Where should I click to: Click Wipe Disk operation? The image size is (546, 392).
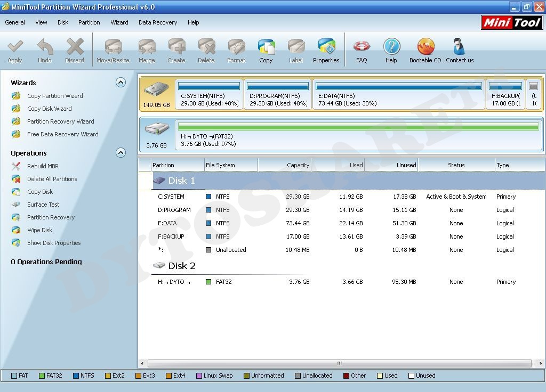click(39, 230)
